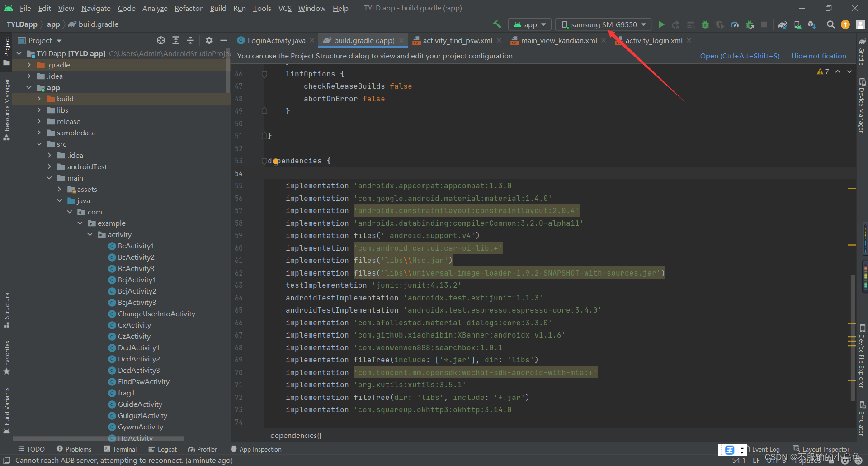This screenshot has width=868, height=466.
Task: Toggle the Emulator side panel
Action: point(862,418)
